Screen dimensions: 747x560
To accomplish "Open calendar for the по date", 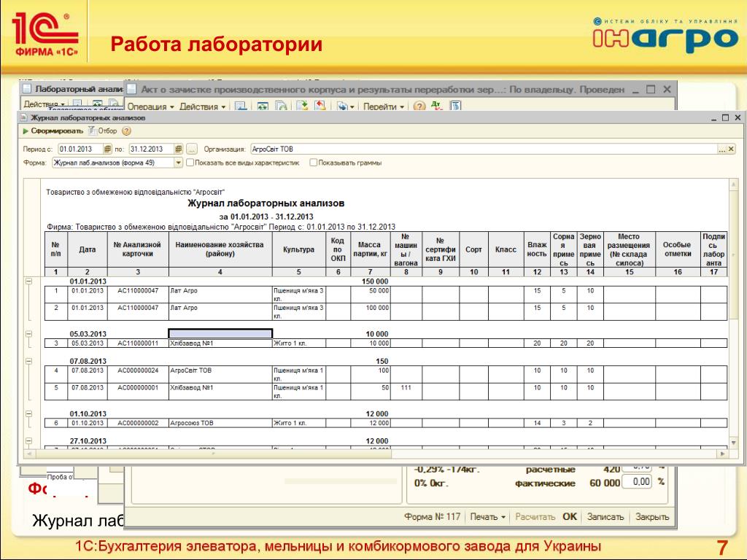I will pos(179,149).
